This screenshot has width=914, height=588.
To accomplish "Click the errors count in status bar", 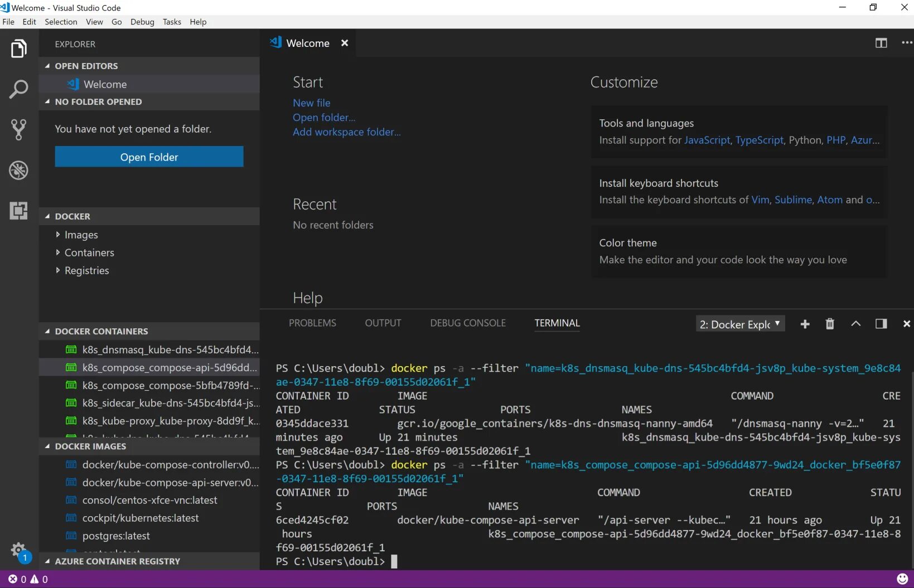I will pos(17,579).
